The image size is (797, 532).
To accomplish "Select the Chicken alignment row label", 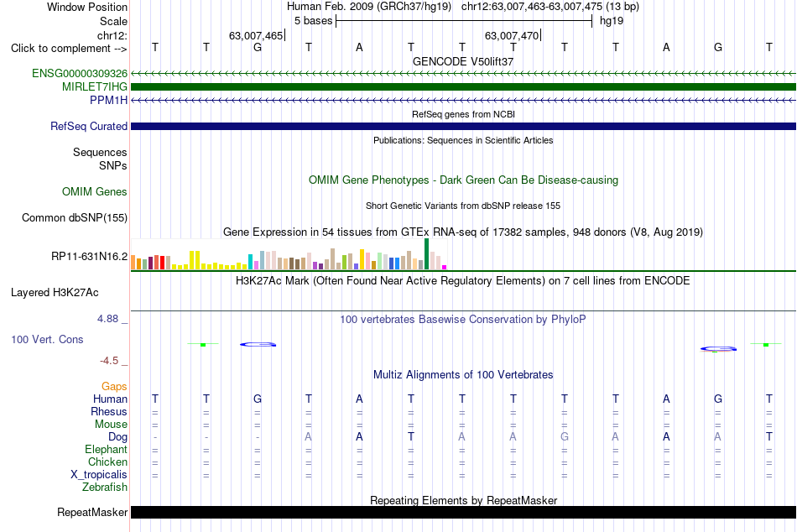I will tap(107, 462).
